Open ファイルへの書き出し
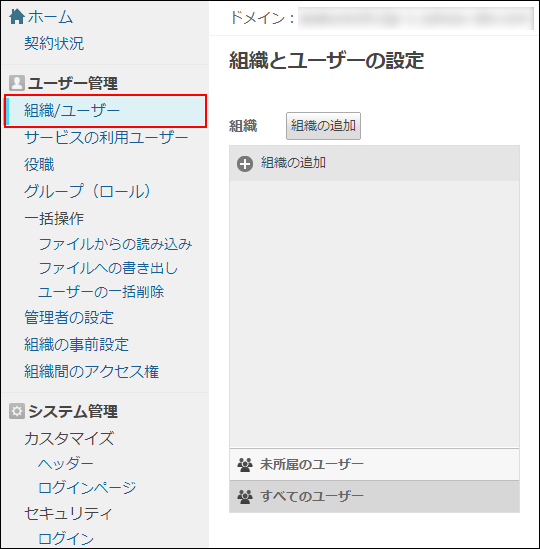The width and height of the screenshot is (540, 549). point(108,268)
